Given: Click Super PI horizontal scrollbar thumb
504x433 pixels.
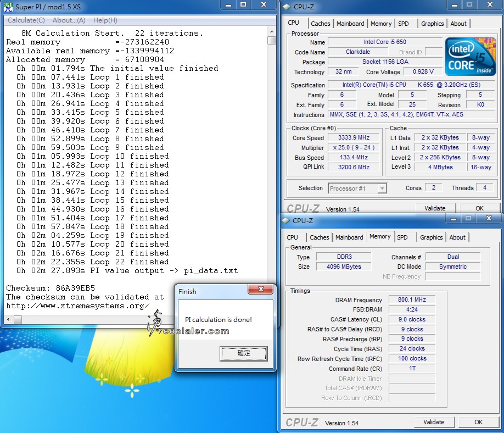Looking at the screenshot, I should point(18,320).
